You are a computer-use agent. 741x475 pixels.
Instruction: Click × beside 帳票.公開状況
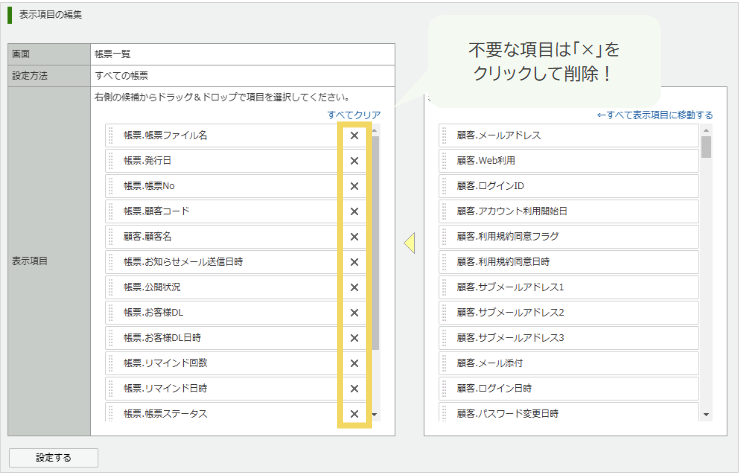354,287
